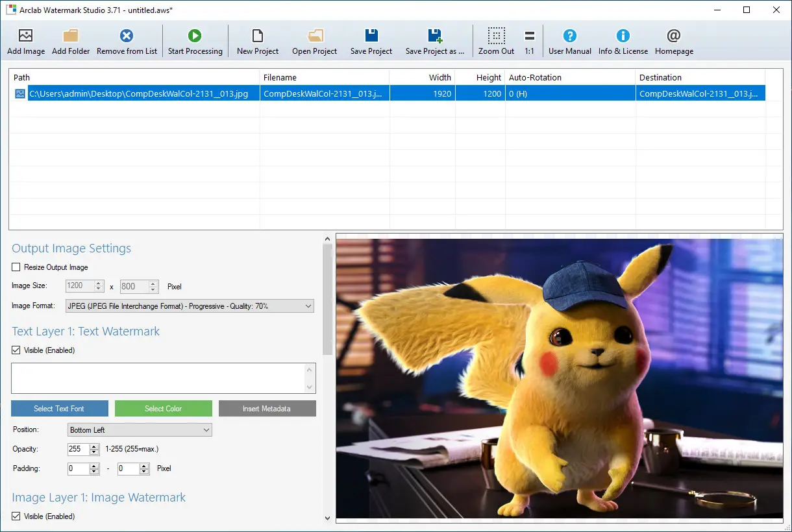
Task: Click the Add Image toolbar icon
Action: point(25,40)
